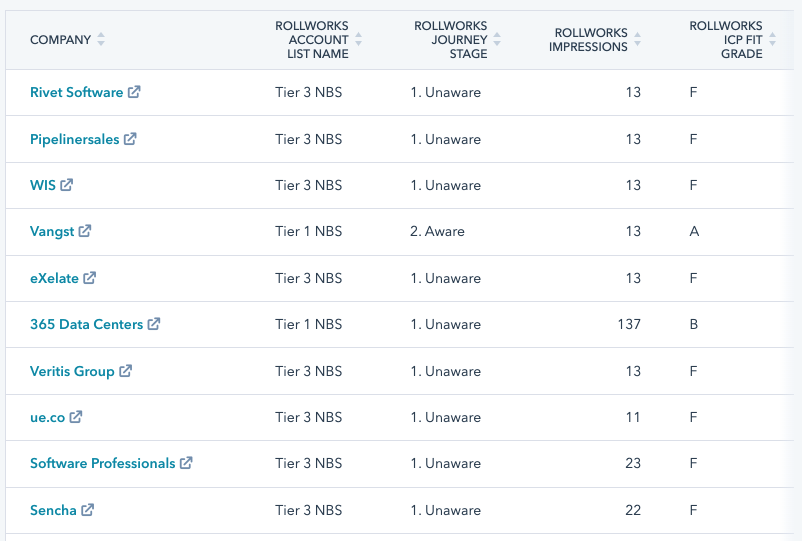Sort by Rollworks Impressions arrows
This screenshot has height=541, width=802.
point(637,39)
